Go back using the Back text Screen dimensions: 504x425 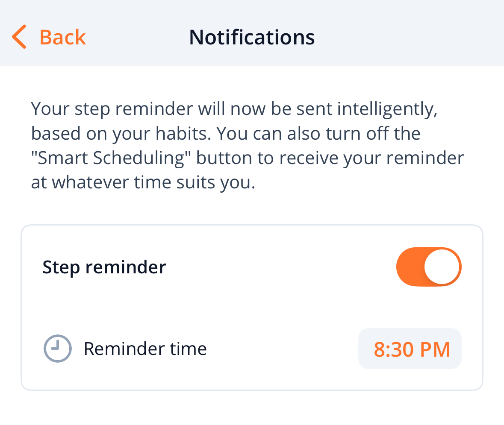(x=62, y=37)
